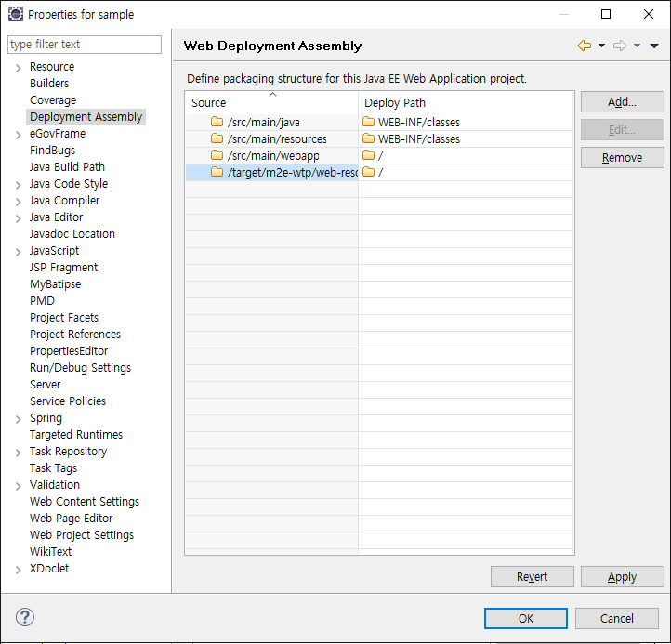Open back history dropdown arrow
Viewport: 671px width, 644px height.
click(601, 46)
